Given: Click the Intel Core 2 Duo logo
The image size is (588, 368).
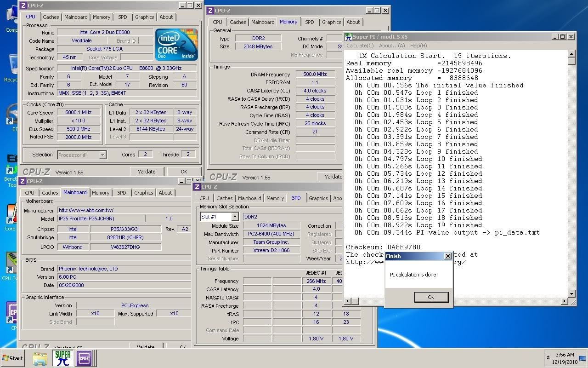Looking at the screenshot, I should [176, 45].
